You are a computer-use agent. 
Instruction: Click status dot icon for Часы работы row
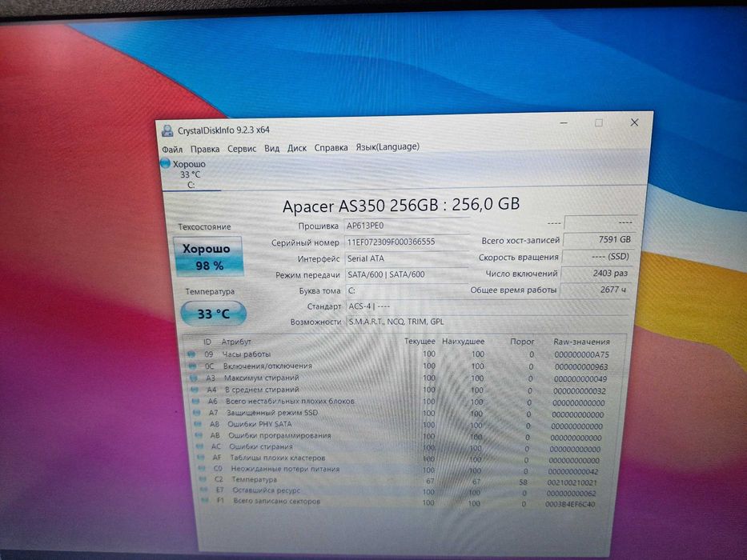191,354
